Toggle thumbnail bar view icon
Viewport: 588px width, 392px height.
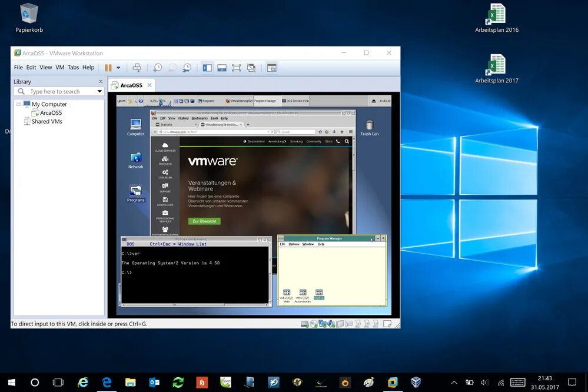click(222, 68)
